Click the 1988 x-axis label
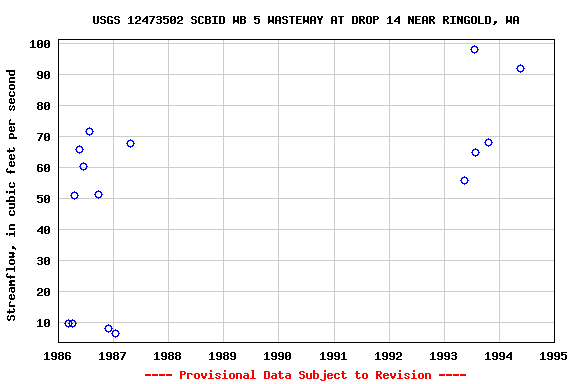The height and width of the screenshot is (384, 576). (168, 356)
